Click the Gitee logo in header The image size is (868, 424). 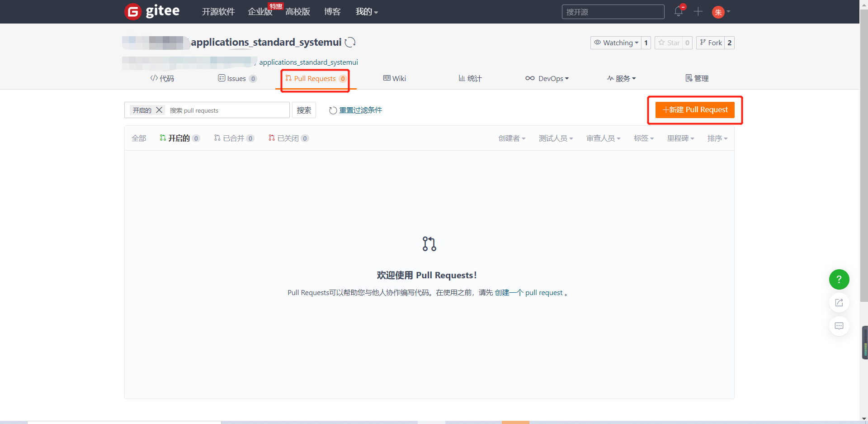point(152,11)
